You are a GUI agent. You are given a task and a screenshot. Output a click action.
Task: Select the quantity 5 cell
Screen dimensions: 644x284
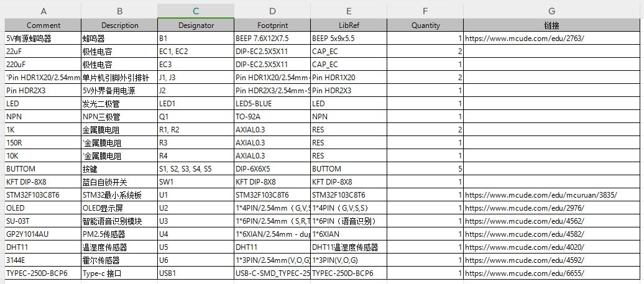pyautogui.click(x=425, y=168)
